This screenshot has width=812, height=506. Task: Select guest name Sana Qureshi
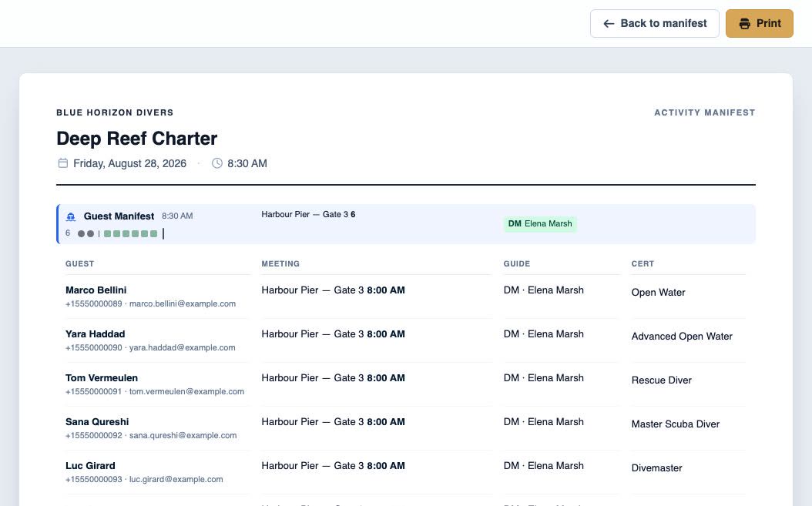click(x=97, y=421)
